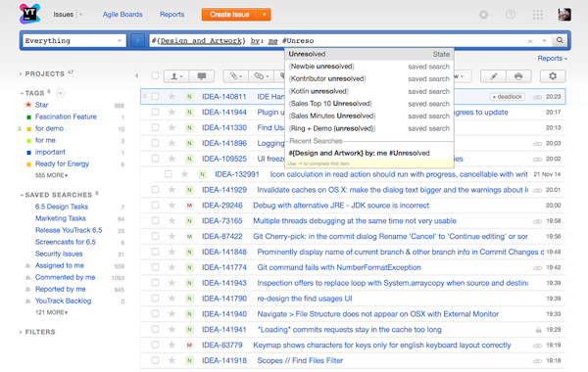
Task: Click the printer icon
Action: point(518,76)
